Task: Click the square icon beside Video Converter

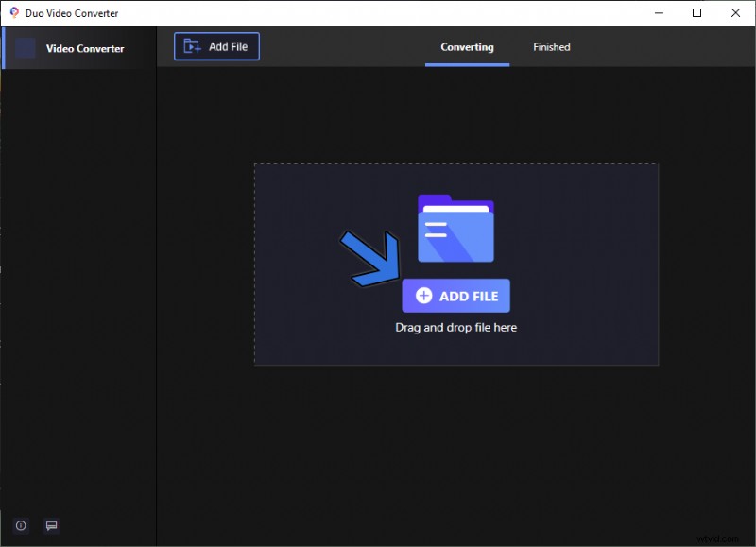Action: [x=26, y=48]
